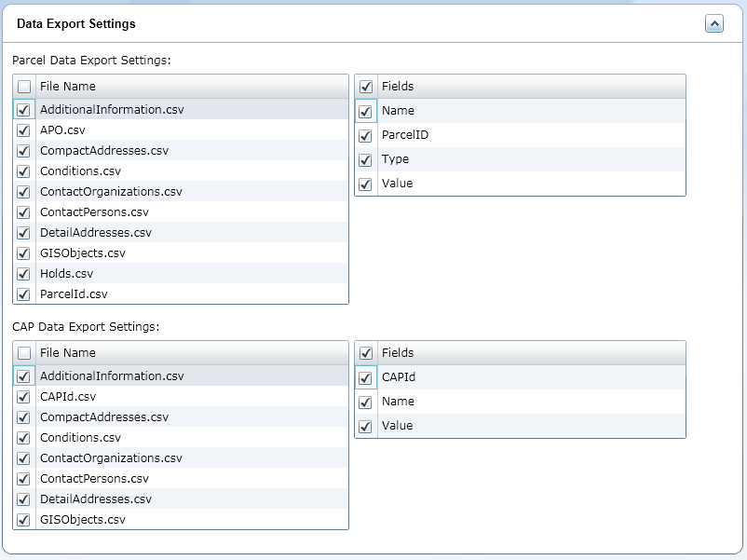Click the ParcelId.csv file name
Image resolution: width=747 pixels, height=560 pixels.
coord(74,294)
